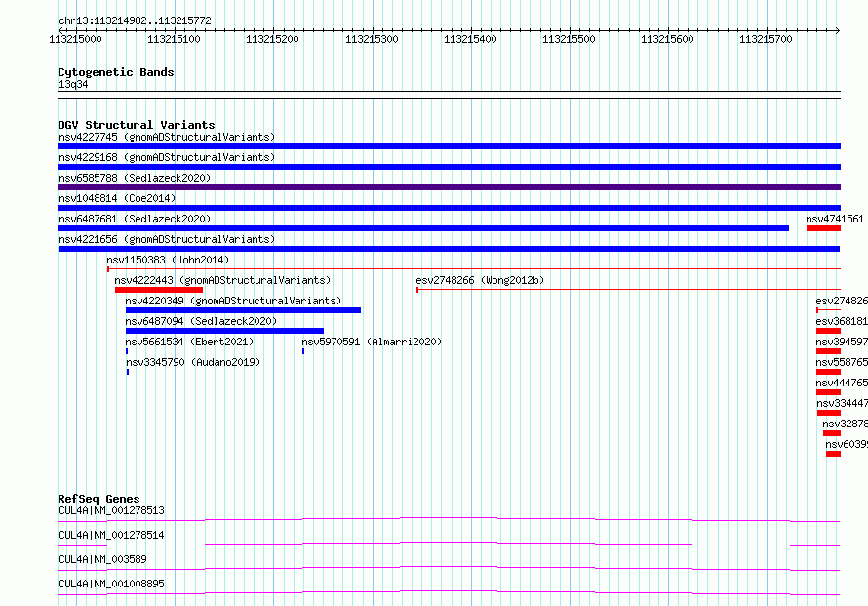
Task: Open the nsv4220349 gnomAD label
Action: click(x=233, y=301)
